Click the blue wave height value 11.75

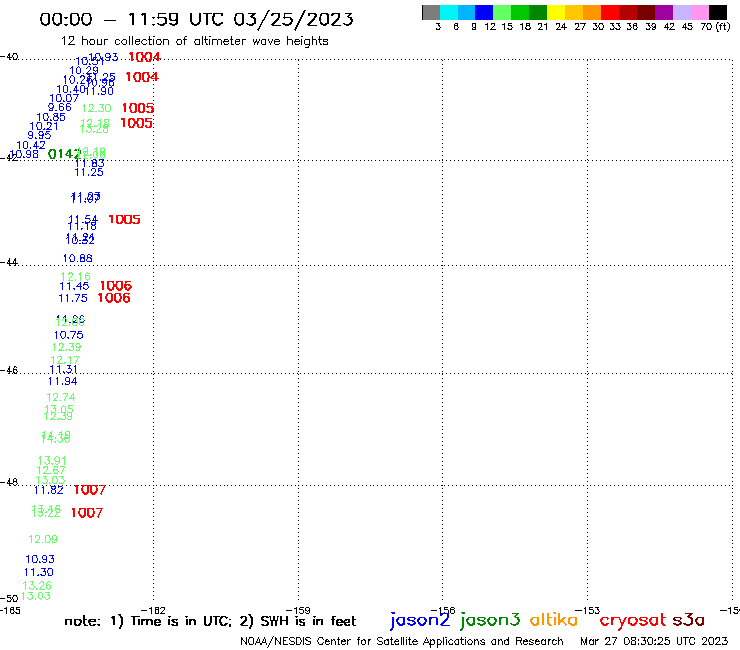pyautogui.click(x=73, y=298)
